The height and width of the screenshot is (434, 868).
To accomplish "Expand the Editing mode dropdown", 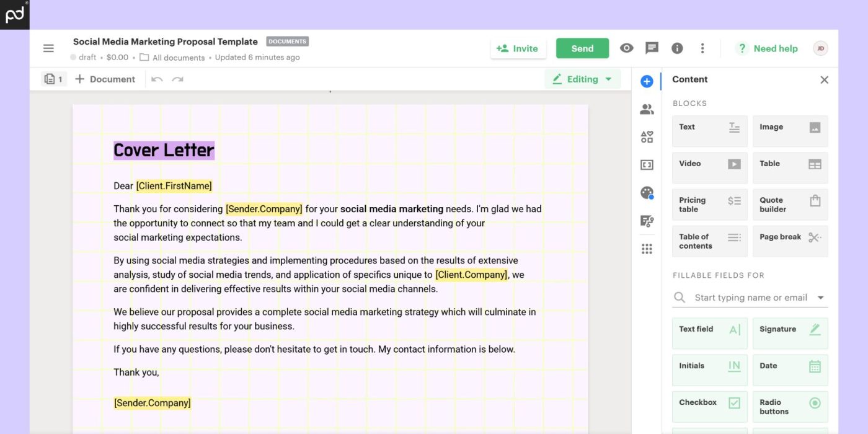I will (x=582, y=79).
